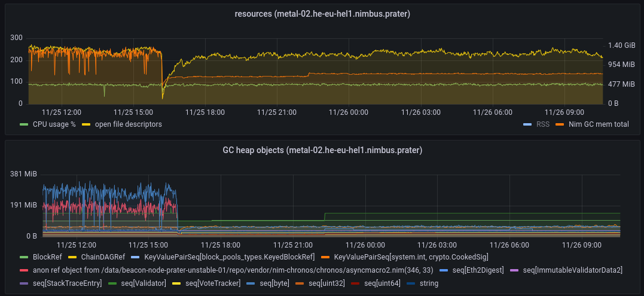Toggle the ChainDAGRef legend label
The height and width of the screenshot is (296, 644).
103,257
